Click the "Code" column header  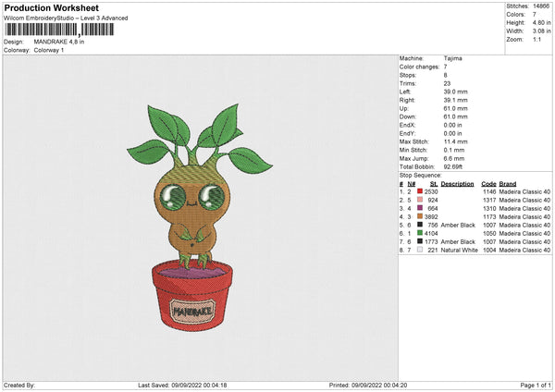[488, 184]
